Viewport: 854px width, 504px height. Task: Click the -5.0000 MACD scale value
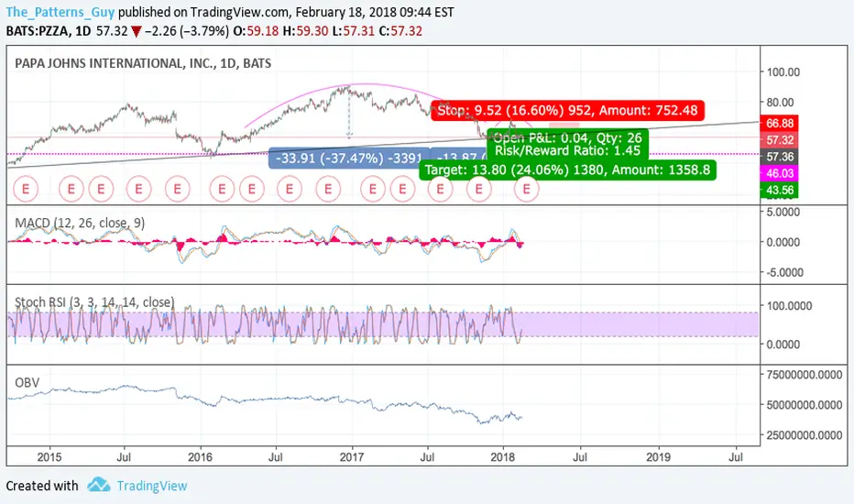click(784, 272)
